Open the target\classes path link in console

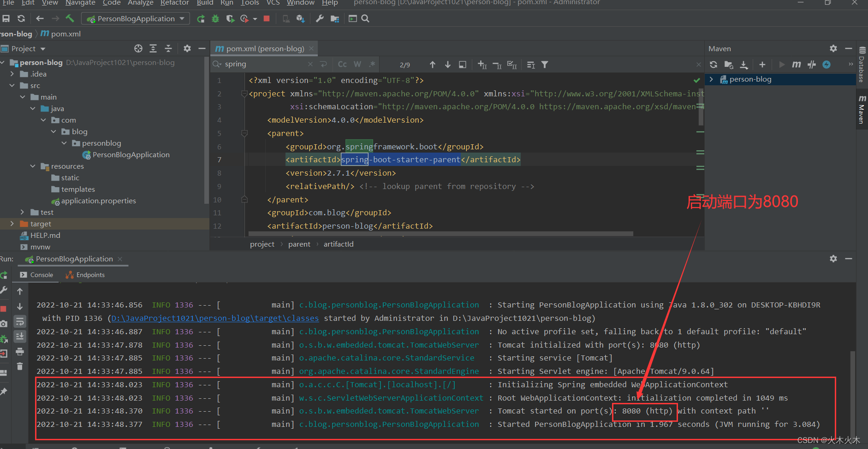click(x=215, y=318)
